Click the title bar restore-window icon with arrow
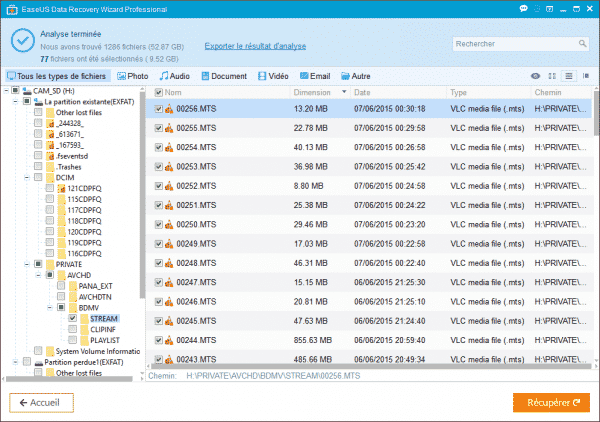Screen dimensions: 600x422 point(549,8)
